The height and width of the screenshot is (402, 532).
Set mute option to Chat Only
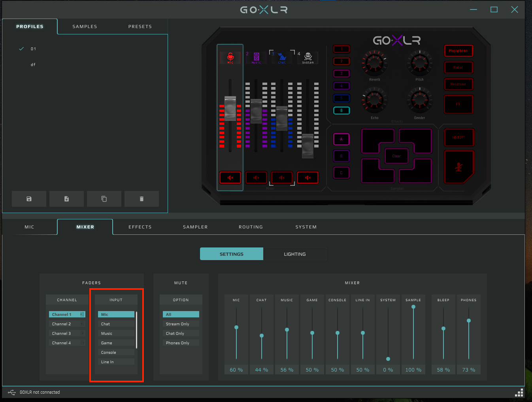tap(181, 333)
